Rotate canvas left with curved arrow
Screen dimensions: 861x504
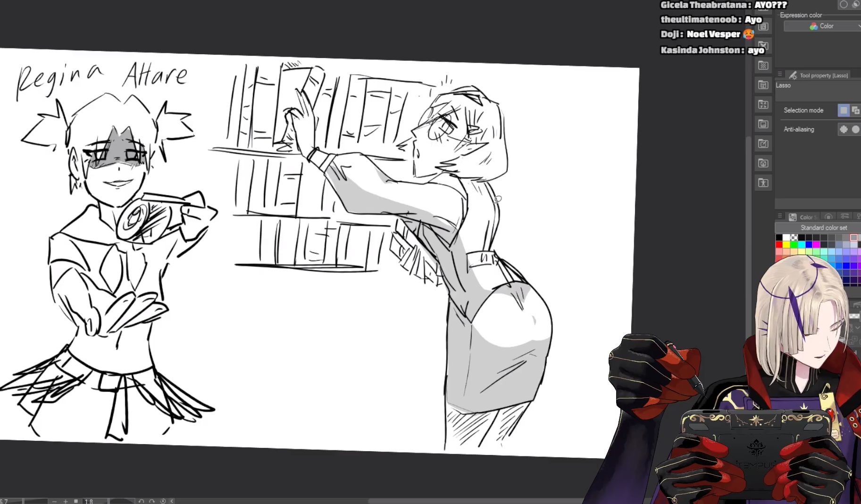141,501
